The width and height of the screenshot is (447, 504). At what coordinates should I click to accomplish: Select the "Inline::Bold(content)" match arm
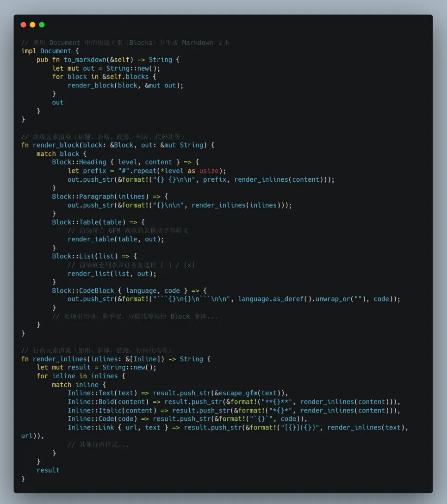(x=108, y=402)
